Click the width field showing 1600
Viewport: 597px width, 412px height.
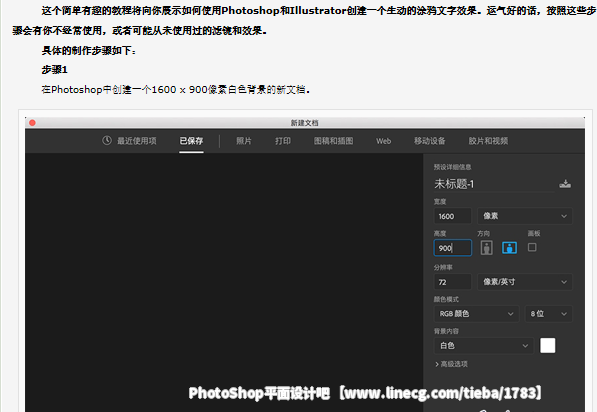453,216
